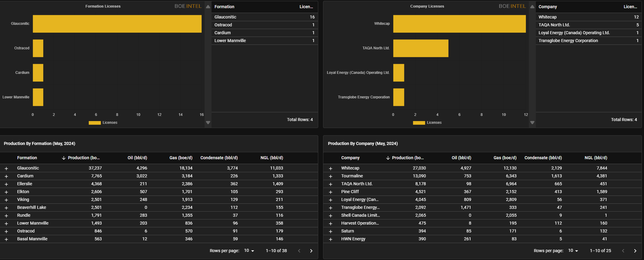Click Formation header in licenses list
644x260 pixels.
pos(225,7)
